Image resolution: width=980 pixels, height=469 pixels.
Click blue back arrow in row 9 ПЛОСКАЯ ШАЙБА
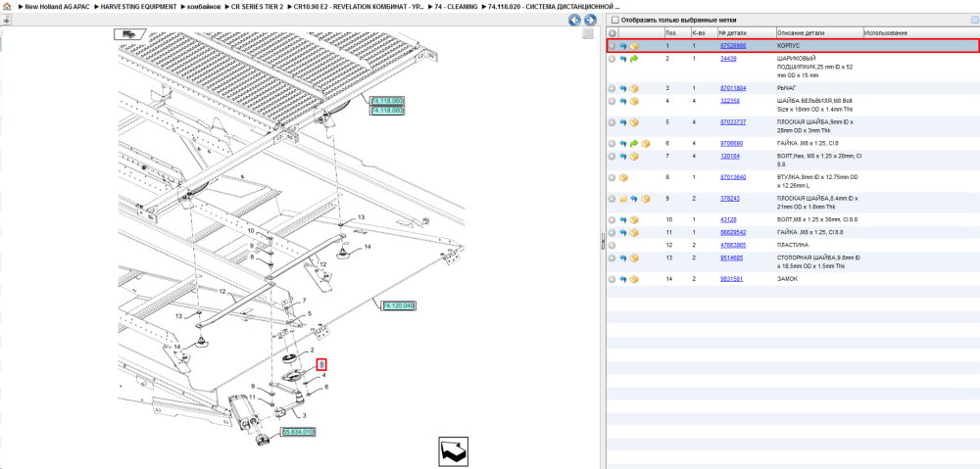click(634, 199)
